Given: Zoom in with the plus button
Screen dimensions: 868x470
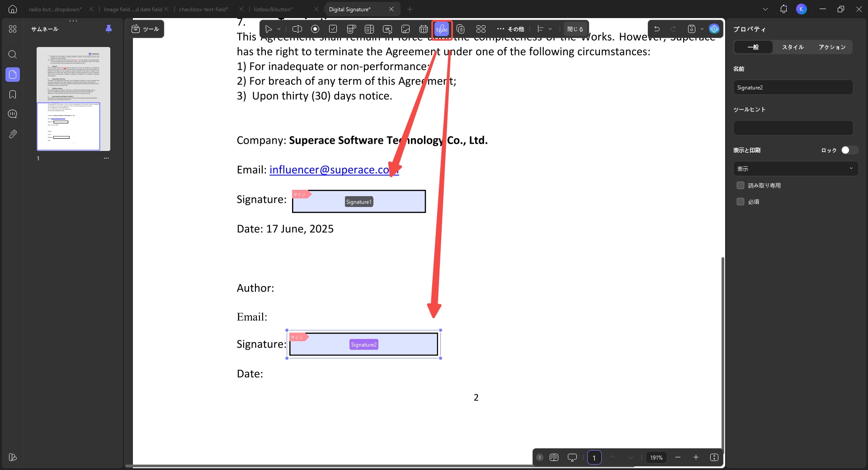Looking at the screenshot, I should [x=696, y=457].
